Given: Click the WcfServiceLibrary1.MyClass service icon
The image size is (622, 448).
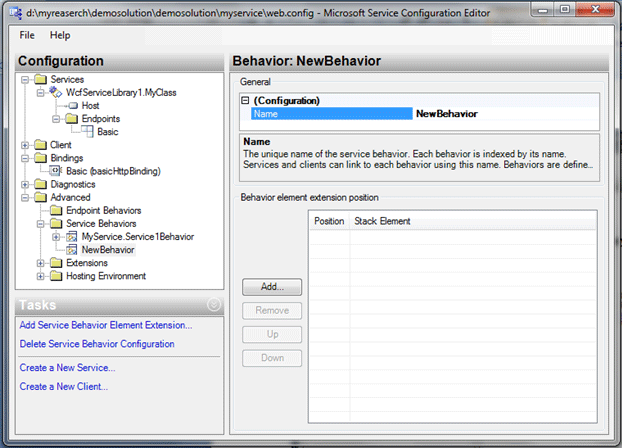Looking at the screenshot, I should (56, 92).
